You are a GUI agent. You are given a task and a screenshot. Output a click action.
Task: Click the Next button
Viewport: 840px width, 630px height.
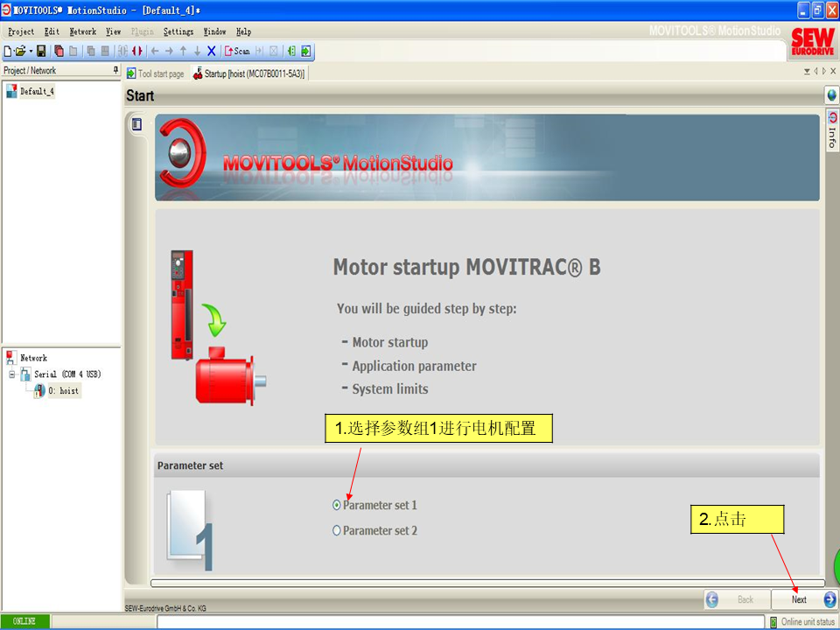799,599
